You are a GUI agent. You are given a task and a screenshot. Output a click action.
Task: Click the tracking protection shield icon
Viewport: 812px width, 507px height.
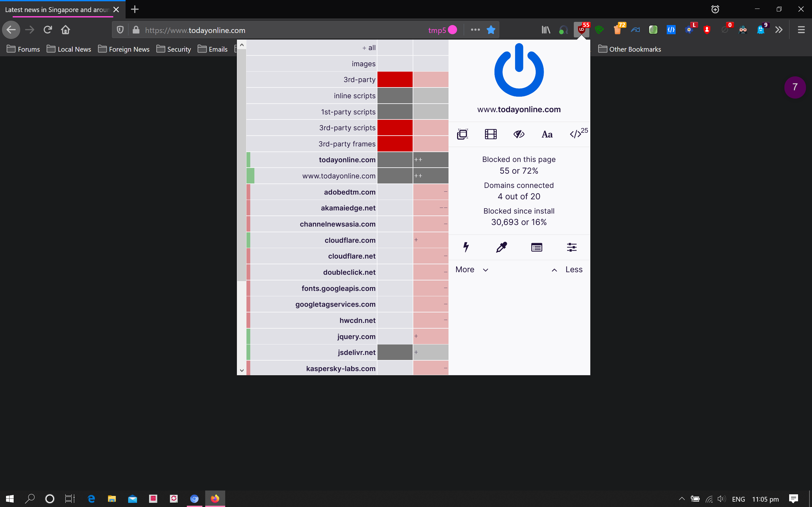[120, 30]
